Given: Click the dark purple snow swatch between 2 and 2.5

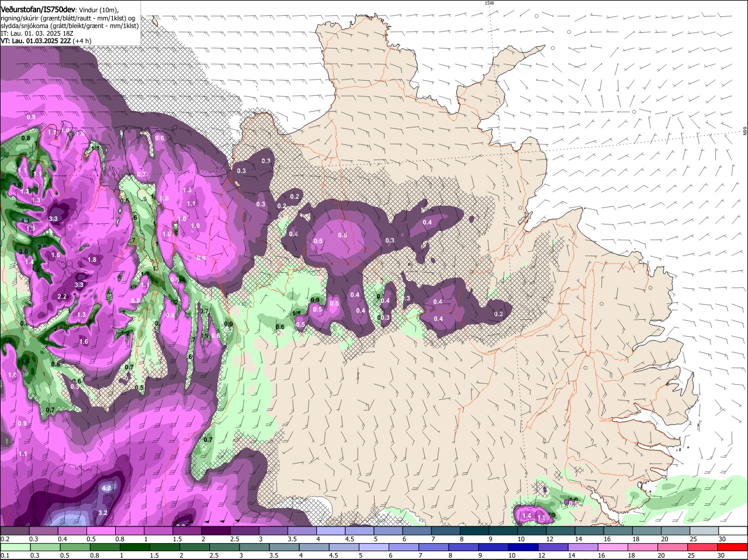Looking at the screenshot, I should tap(215, 530).
